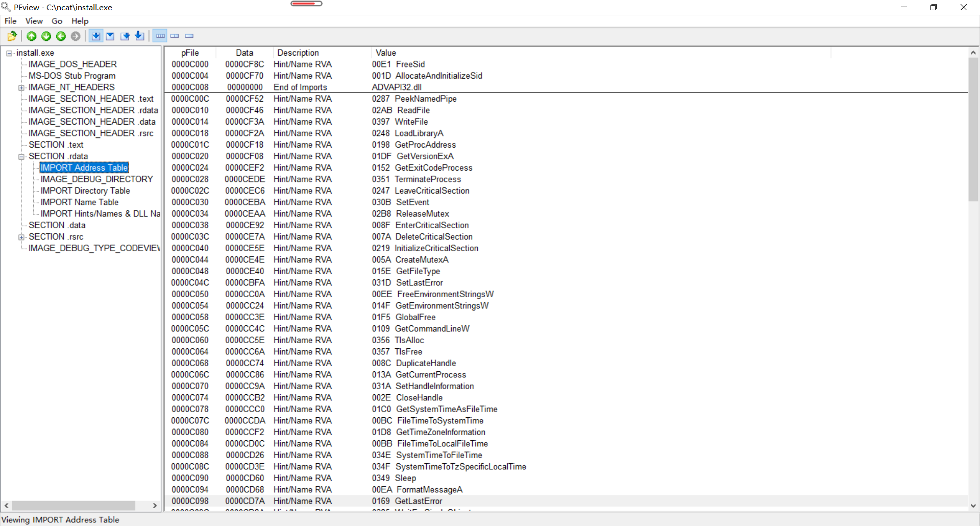The image size is (980, 526).
Task: Click the DuplicateHandle value
Action: [413, 363]
